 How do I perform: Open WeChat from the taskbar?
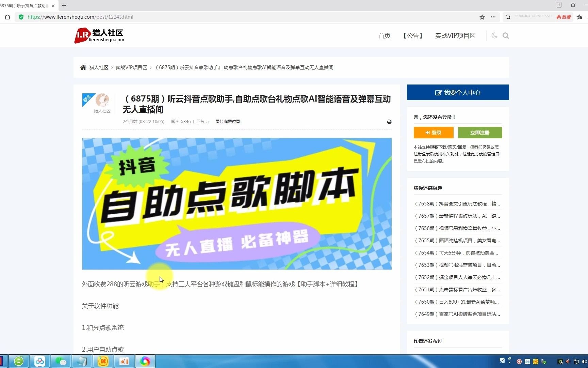coord(61,361)
